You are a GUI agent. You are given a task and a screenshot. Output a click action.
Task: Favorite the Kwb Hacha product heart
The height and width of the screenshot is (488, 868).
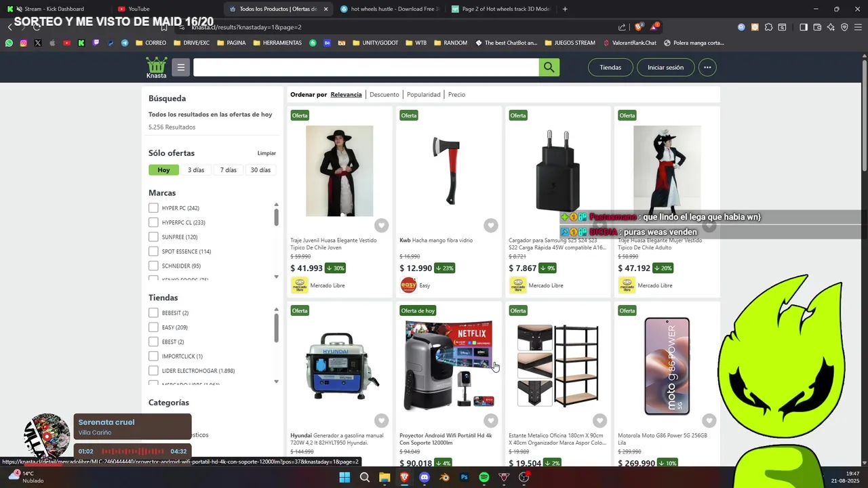[x=491, y=226]
